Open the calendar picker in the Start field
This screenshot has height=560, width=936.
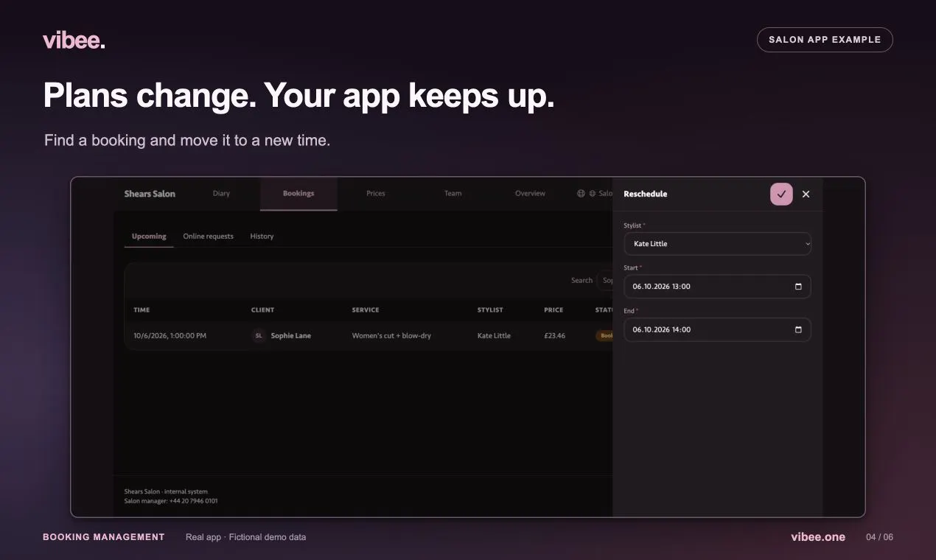click(798, 287)
